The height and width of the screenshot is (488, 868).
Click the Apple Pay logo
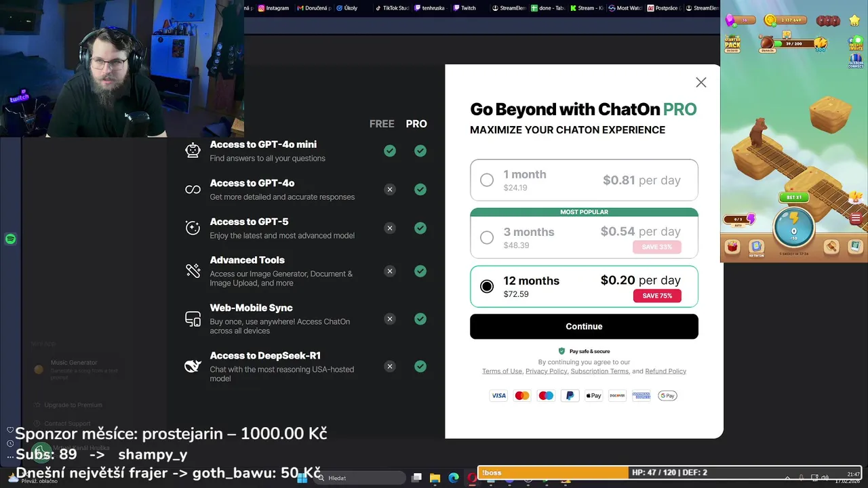(593, 396)
